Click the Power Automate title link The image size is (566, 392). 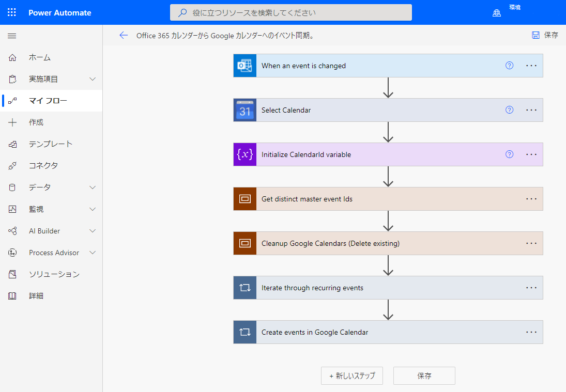click(60, 12)
